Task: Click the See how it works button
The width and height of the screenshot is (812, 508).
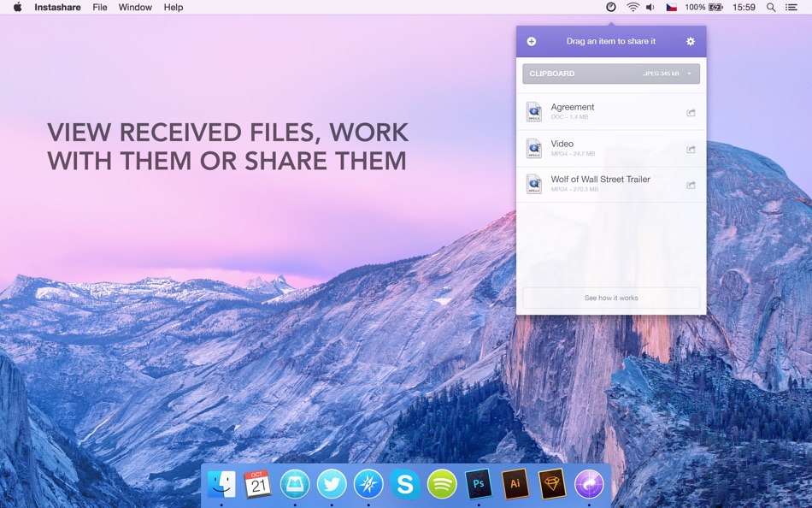Action: click(611, 298)
